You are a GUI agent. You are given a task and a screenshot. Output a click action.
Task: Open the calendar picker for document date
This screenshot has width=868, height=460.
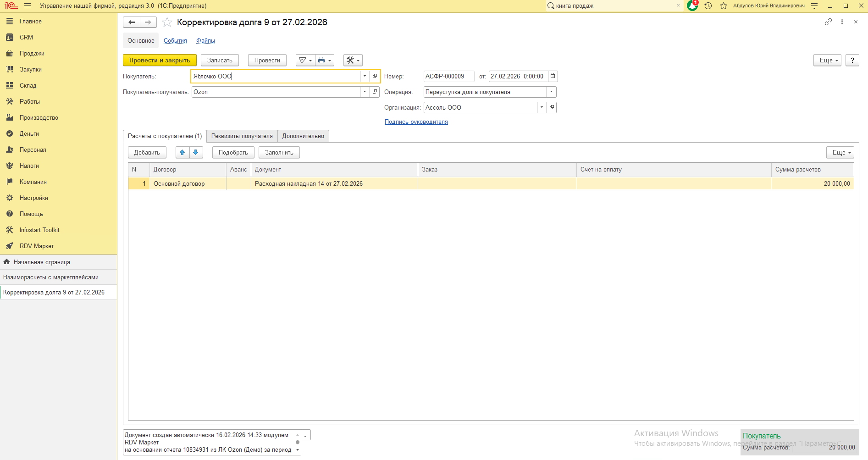coord(553,76)
